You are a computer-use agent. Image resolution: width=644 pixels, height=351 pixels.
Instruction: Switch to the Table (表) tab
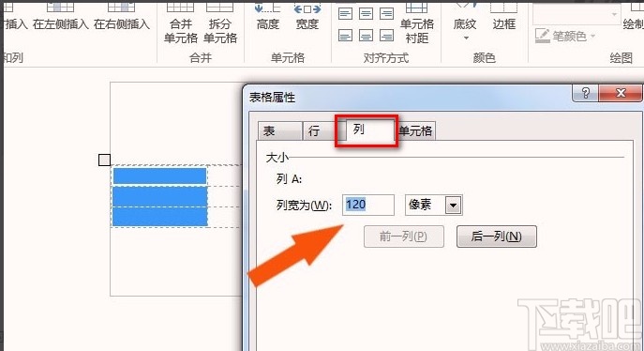(x=280, y=131)
